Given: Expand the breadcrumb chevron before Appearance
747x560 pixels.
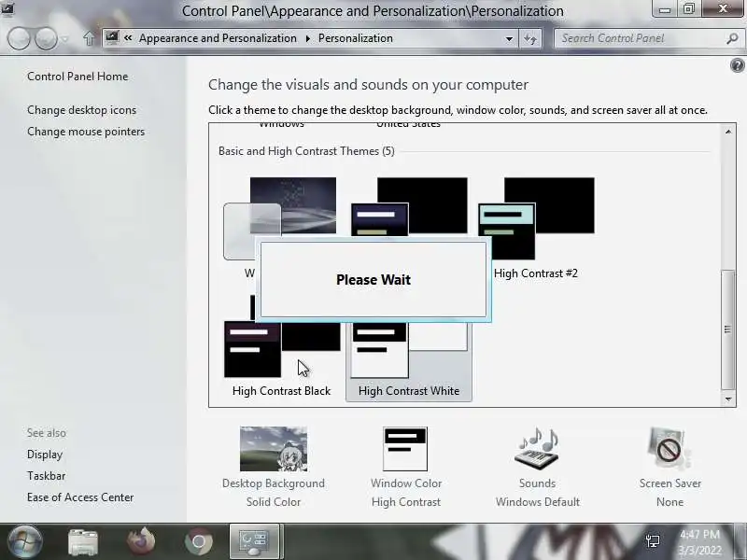Looking at the screenshot, I should point(128,37).
